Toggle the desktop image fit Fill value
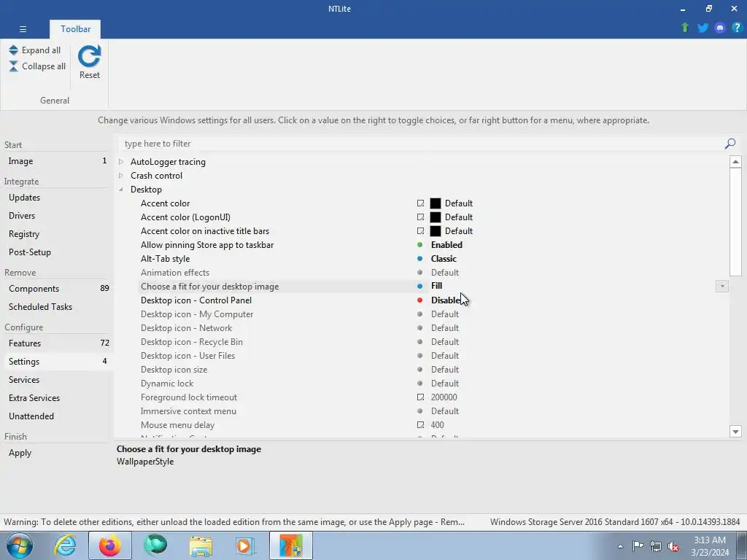The width and height of the screenshot is (747, 560). click(436, 286)
